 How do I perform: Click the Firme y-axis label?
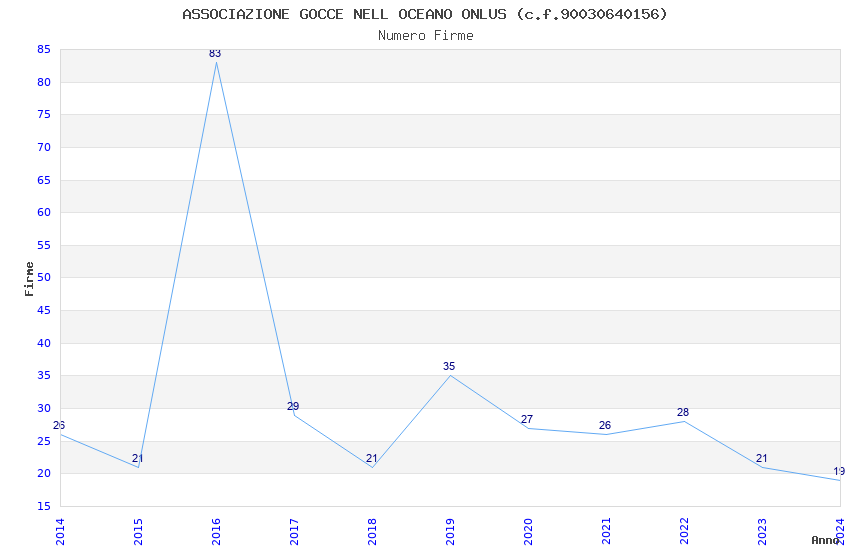(29, 279)
